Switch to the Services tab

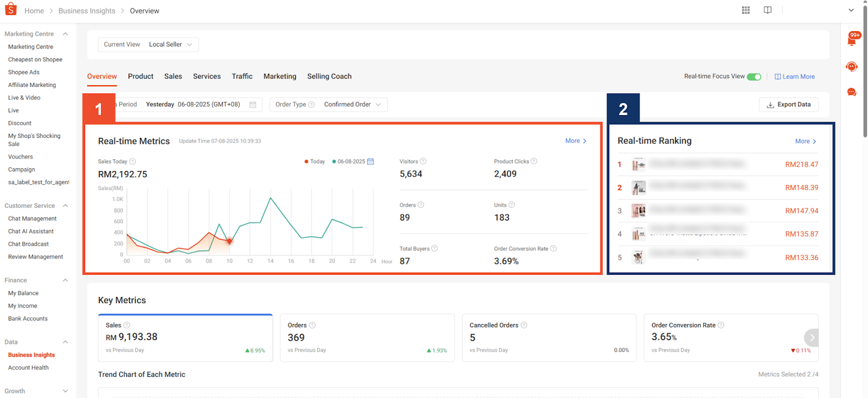coord(207,77)
